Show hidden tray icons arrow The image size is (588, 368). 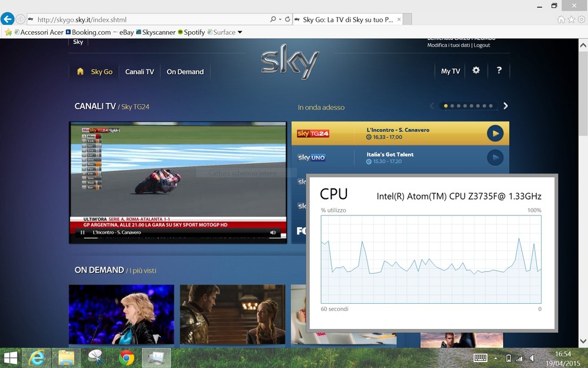pos(495,358)
